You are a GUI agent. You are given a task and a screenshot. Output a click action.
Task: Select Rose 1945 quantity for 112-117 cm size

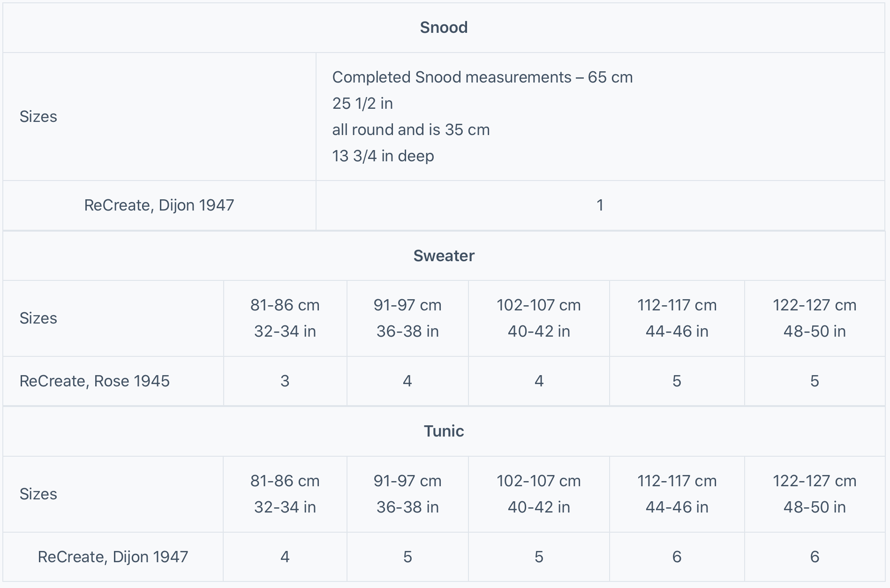pos(677,381)
